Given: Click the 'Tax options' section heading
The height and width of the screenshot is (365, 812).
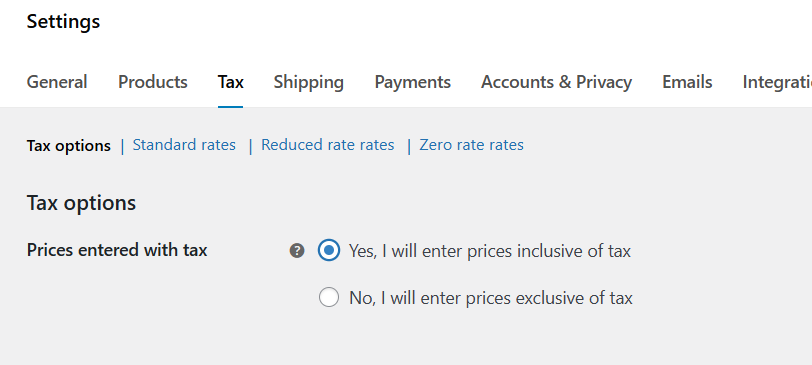Looking at the screenshot, I should 81,203.
